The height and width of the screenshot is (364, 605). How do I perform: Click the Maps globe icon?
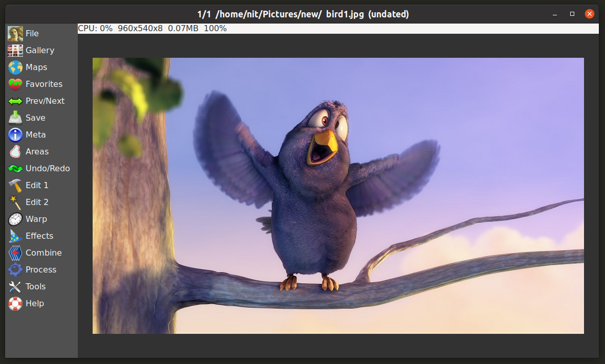[15, 67]
